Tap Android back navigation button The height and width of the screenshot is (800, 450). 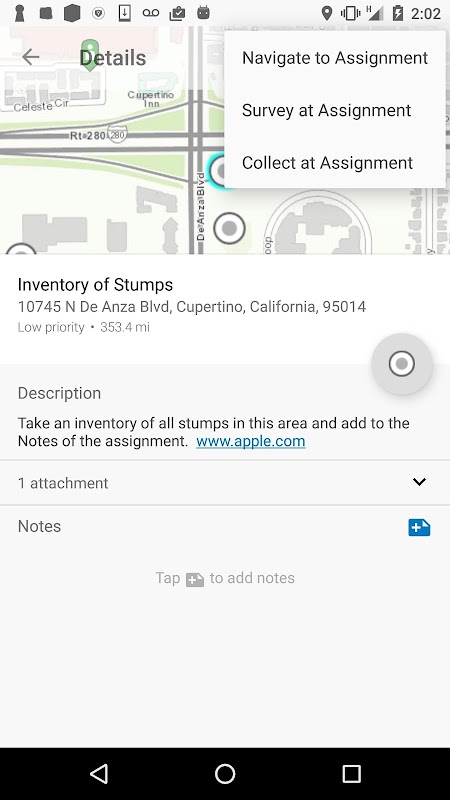[x=99, y=773]
